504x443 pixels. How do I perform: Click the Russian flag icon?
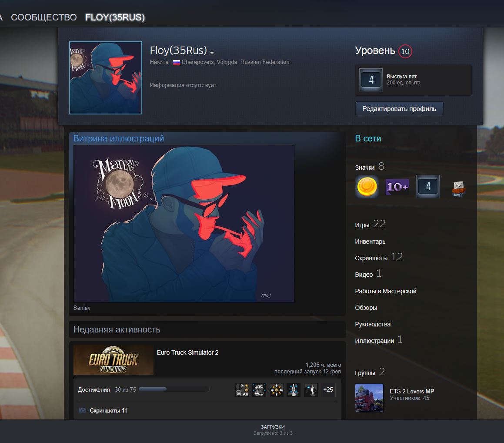[x=177, y=62]
